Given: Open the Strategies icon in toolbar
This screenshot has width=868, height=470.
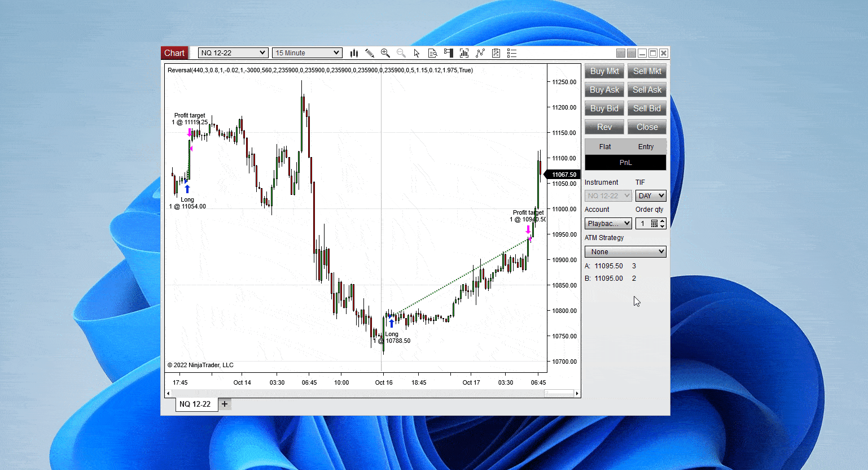Looking at the screenshot, I should pyautogui.click(x=496, y=53).
